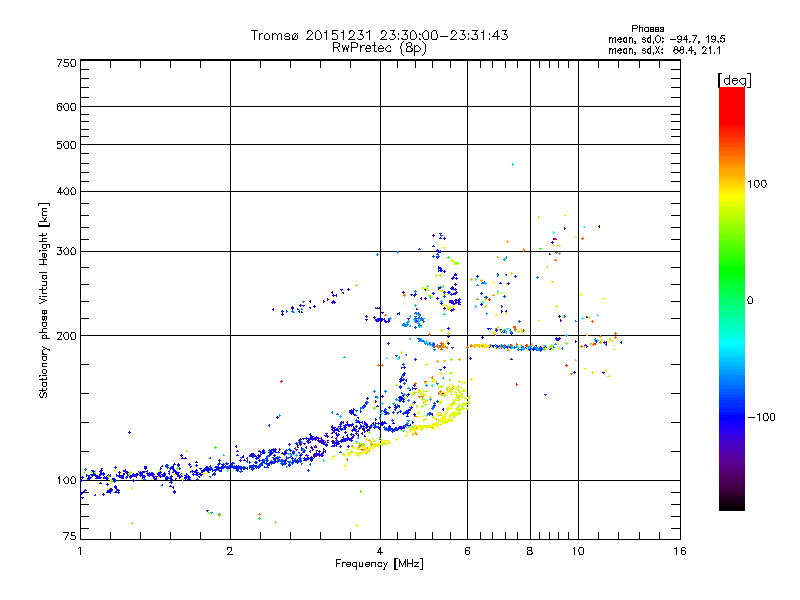Click the y-axis label '200'
This screenshot has height=600, width=800.
click(66, 336)
